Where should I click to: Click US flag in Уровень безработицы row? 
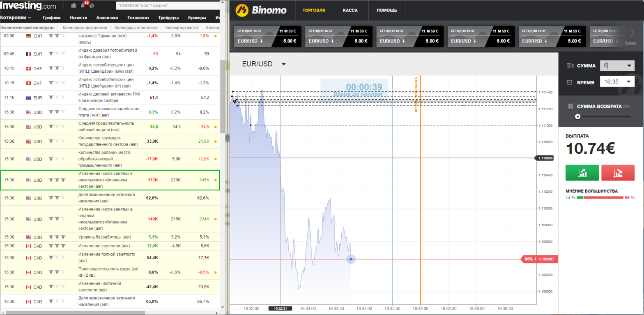[29, 237]
